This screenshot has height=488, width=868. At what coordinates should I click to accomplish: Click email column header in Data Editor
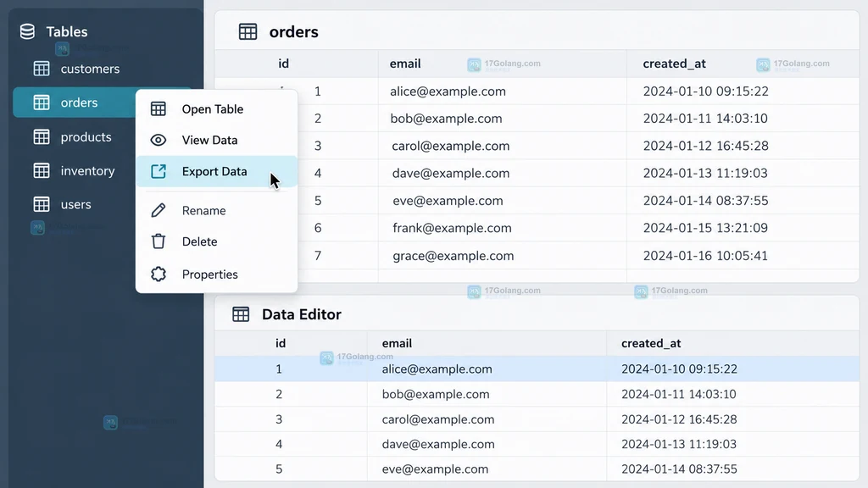[397, 343]
